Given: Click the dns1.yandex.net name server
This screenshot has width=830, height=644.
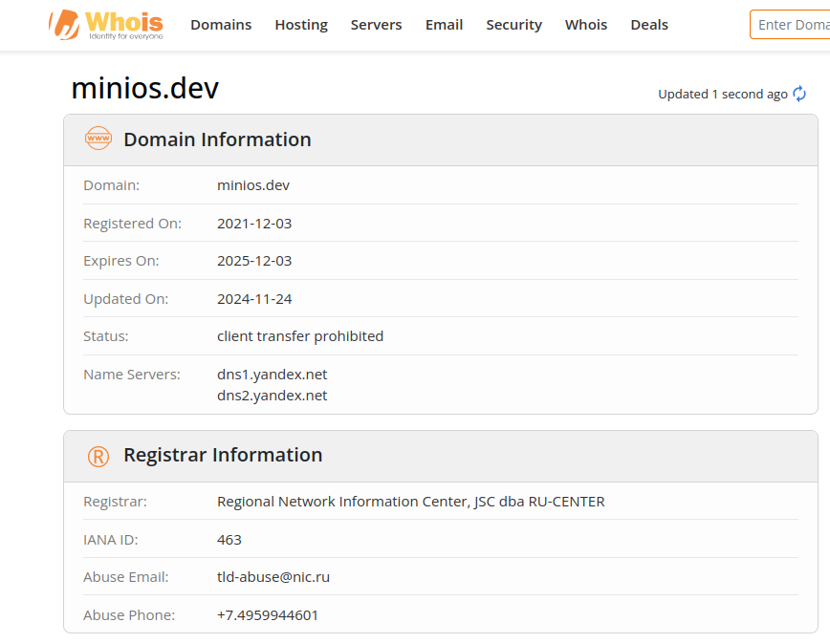Looking at the screenshot, I should tap(272, 374).
